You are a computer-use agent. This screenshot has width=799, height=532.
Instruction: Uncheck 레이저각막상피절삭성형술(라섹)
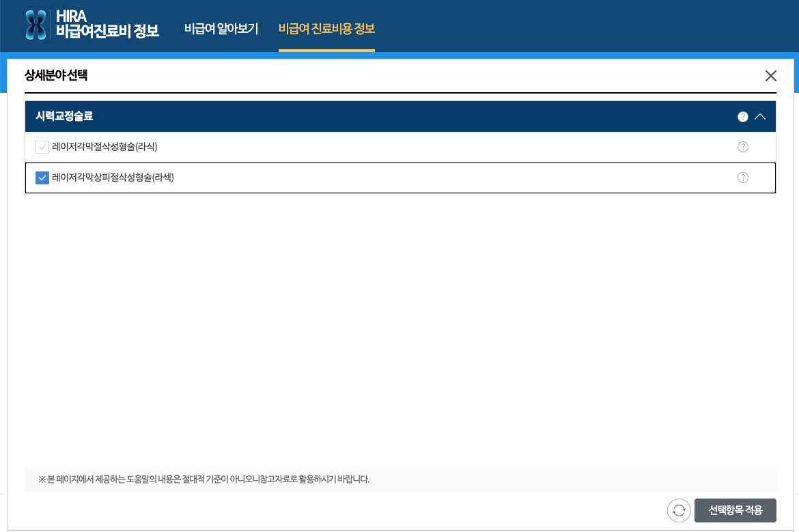click(x=42, y=177)
